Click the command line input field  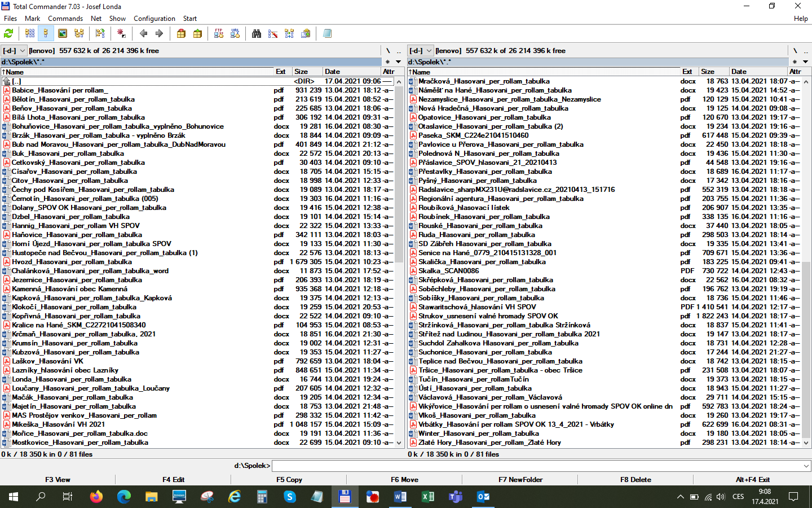537,466
